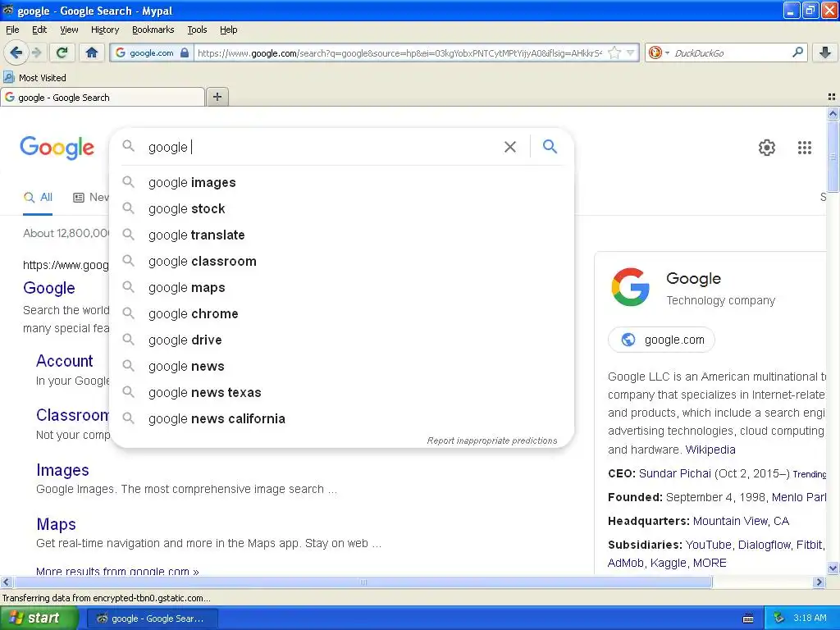This screenshot has width=840, height=630.
Task: Click the padlock site identity icon
Action: [185, 52]
